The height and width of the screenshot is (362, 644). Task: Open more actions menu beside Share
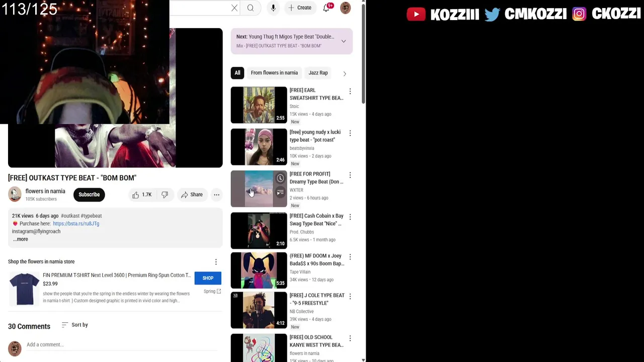point(216,195)
